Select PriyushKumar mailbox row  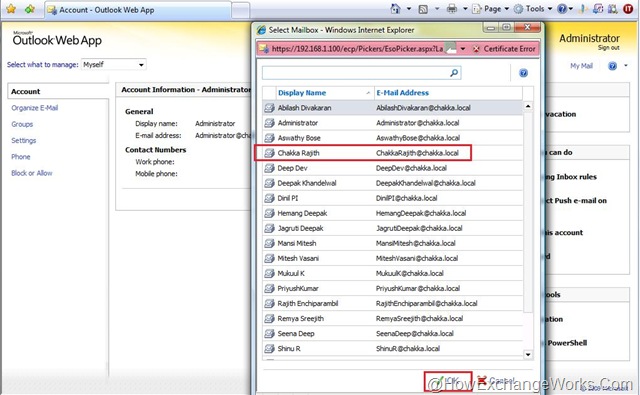(392, 289)
